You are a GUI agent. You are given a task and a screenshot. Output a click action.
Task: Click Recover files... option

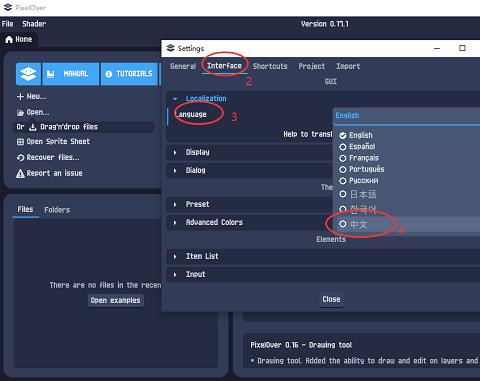pos(48,157)
